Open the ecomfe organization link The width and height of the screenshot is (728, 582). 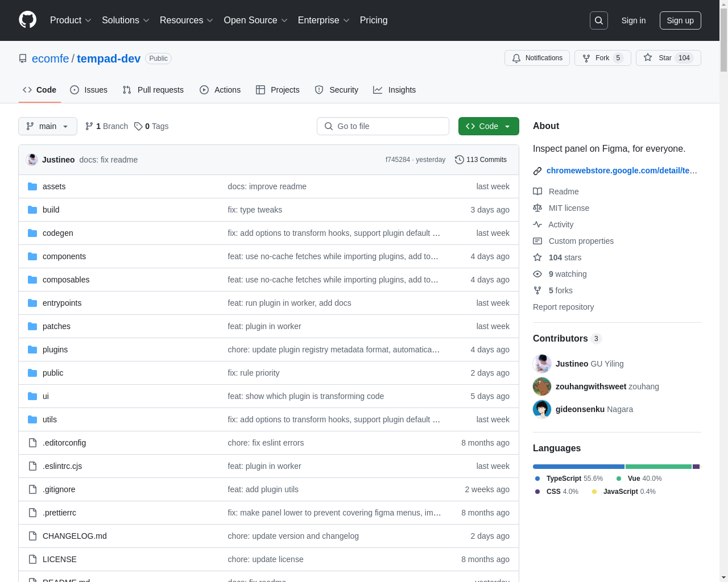(51, 59)
